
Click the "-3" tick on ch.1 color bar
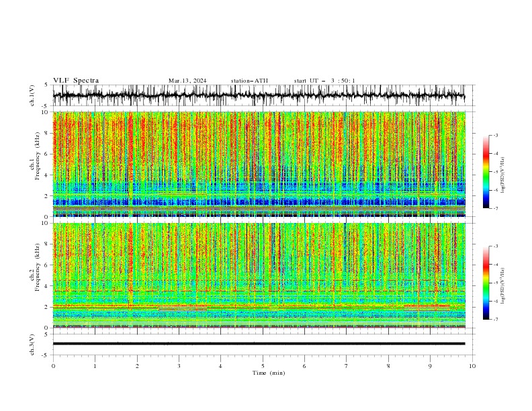point(495,135)
